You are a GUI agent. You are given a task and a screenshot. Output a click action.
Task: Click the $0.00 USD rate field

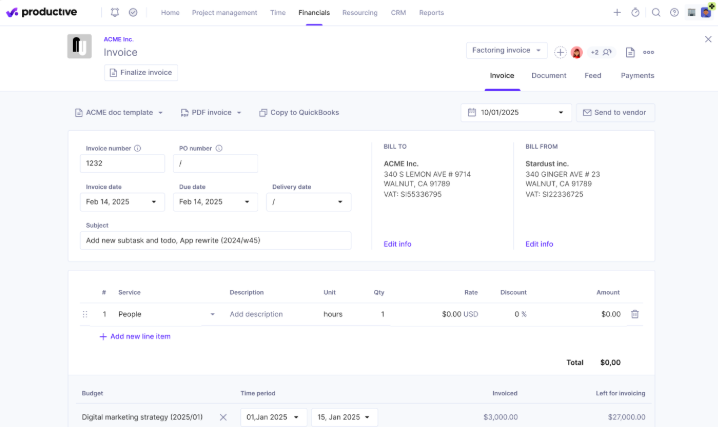click(x=460, y=314)
